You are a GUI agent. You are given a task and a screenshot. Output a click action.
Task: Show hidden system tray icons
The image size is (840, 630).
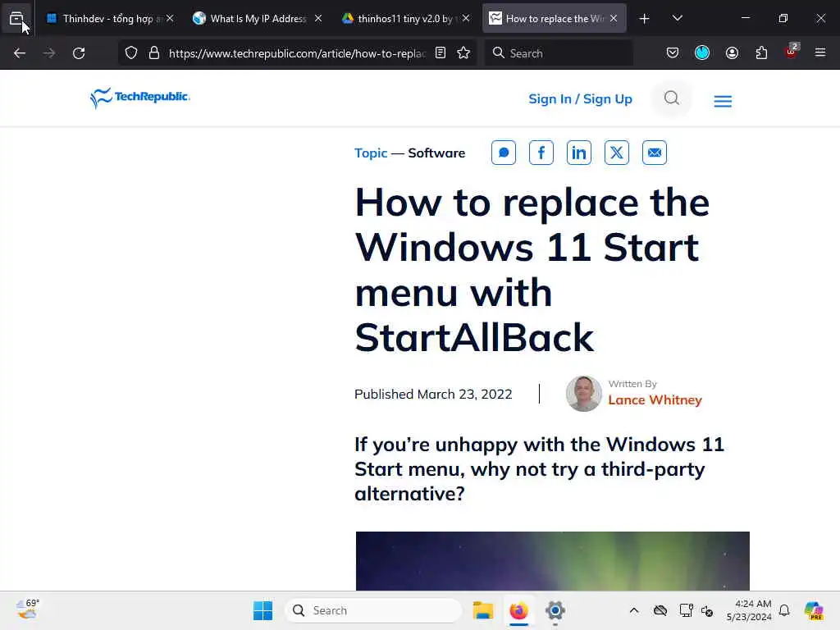[x=634, y=610]
